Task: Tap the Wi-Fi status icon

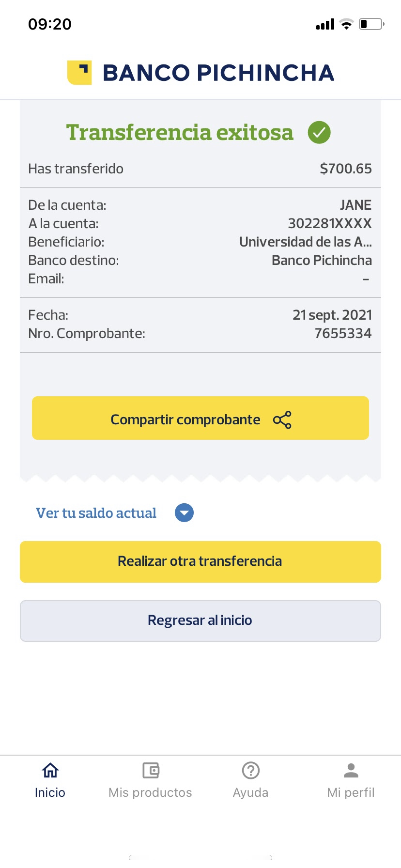Action: 346,24
